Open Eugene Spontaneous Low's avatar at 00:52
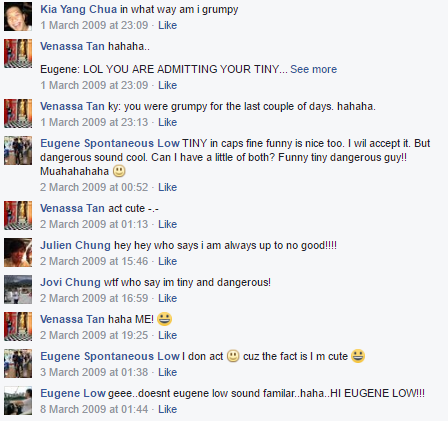This screenshot has width=448, height=421. [x=18, y=150]
